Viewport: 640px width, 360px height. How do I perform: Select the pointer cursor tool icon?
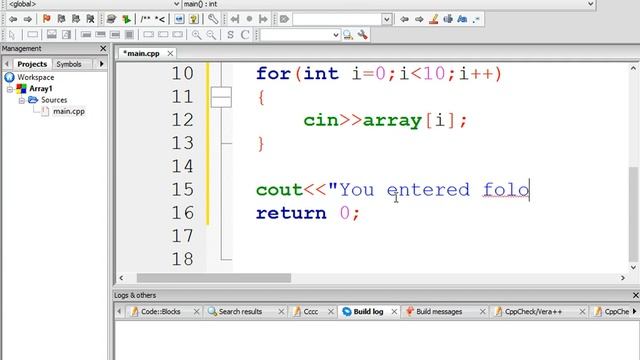(x=12, y=35)
